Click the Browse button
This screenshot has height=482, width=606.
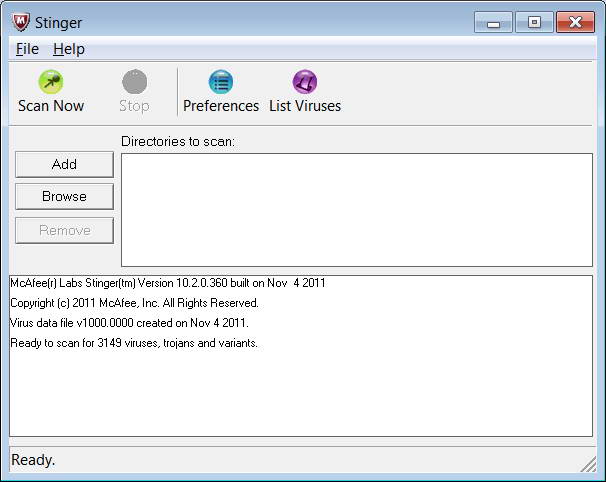(65, 197)
